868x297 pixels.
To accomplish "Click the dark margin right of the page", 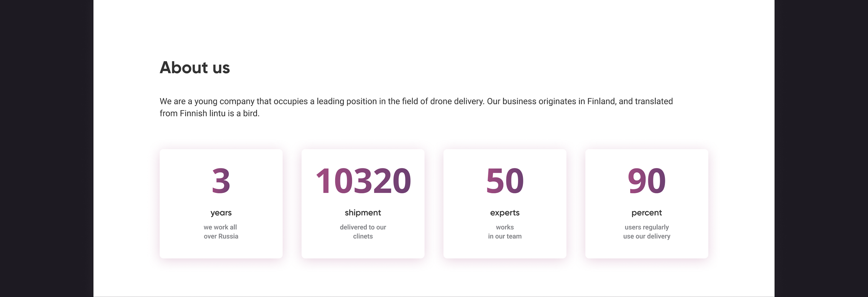I will click(x=821, y=148).
